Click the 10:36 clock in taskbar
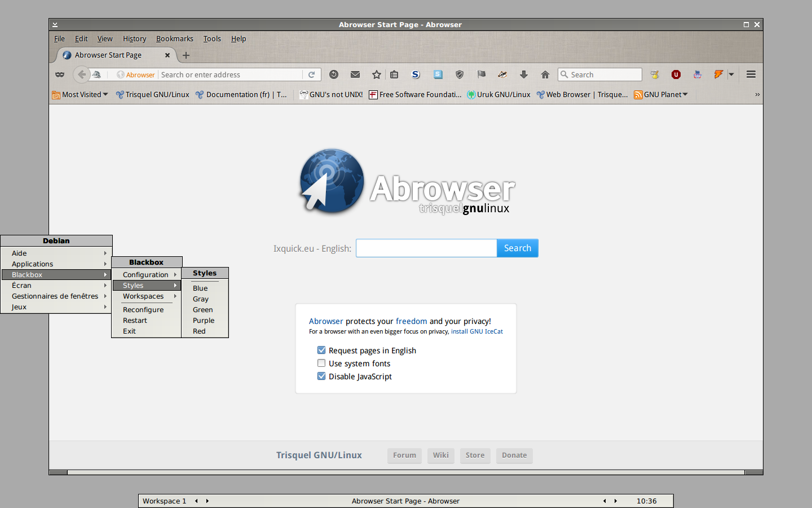Viewport: 812px width, 508px height. tap(647, 501)
